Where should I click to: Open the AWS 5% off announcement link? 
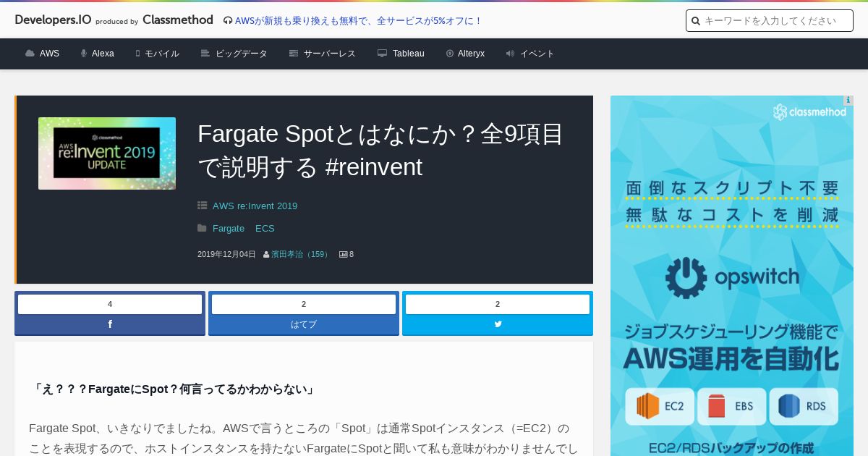point(359,21)
